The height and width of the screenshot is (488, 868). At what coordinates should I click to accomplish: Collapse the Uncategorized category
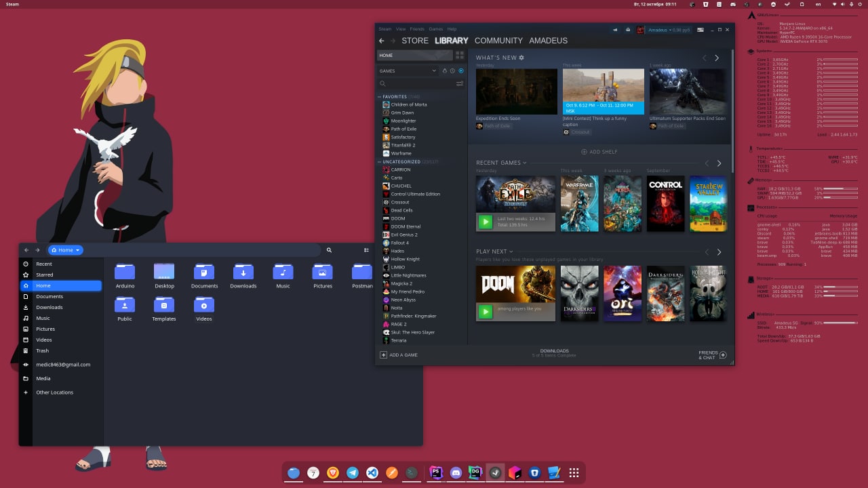tap(380, 162)
